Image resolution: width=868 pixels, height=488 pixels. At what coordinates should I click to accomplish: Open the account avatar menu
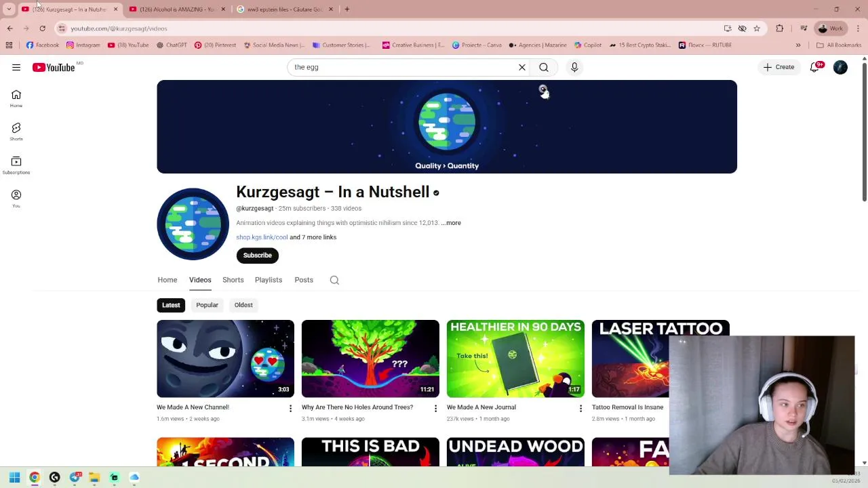(x=840, y=67)
